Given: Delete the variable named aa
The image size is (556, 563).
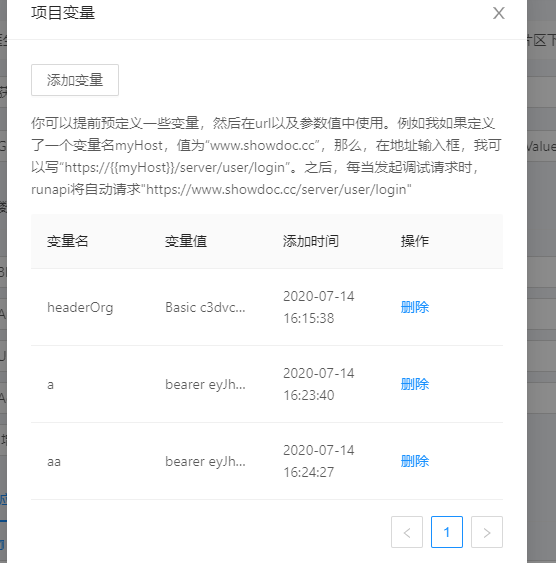Looking at the screenshot, I should (415, 461).
